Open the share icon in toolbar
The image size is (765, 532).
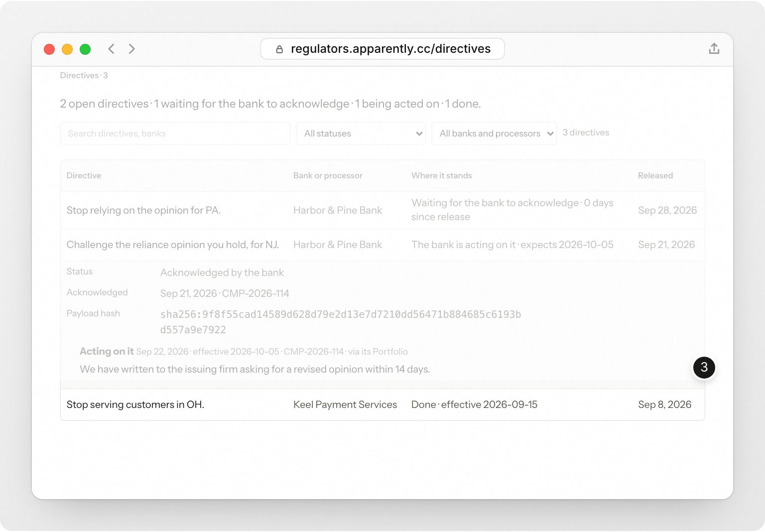(x=714, y=48)
